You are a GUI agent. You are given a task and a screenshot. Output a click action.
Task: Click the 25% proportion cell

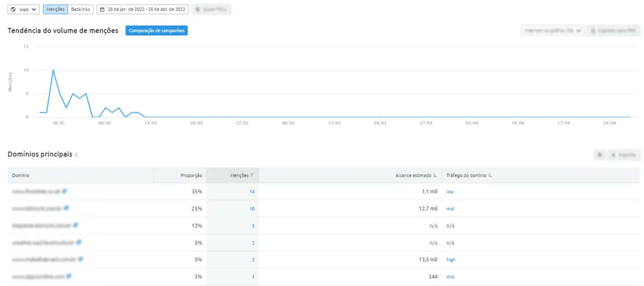(x=197, y=209)
